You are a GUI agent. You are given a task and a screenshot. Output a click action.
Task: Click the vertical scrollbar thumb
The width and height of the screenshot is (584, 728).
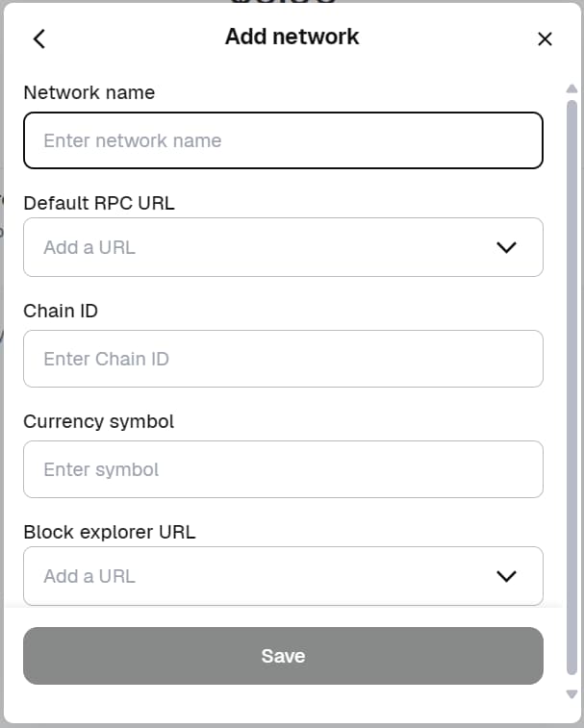(x=571, y=385)
